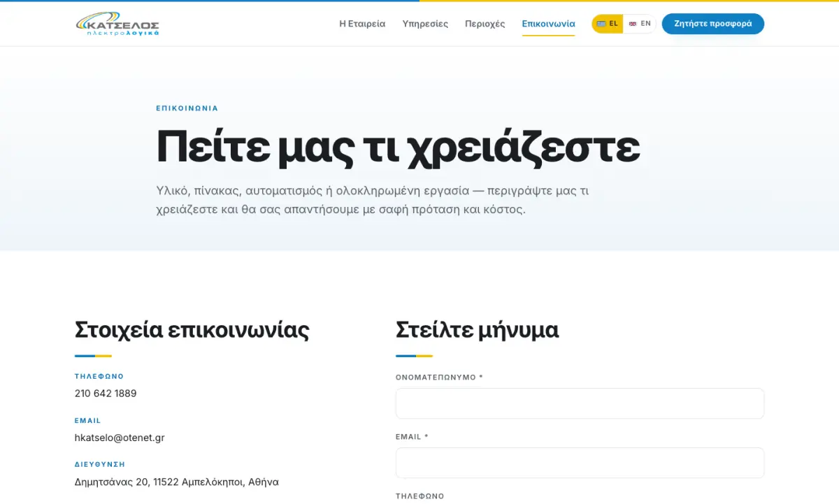
Task: Click the ΤΗΛΕΦΩΝΟ label under Στοιχεία επικοινωνίας
Action: pos(99,377)
